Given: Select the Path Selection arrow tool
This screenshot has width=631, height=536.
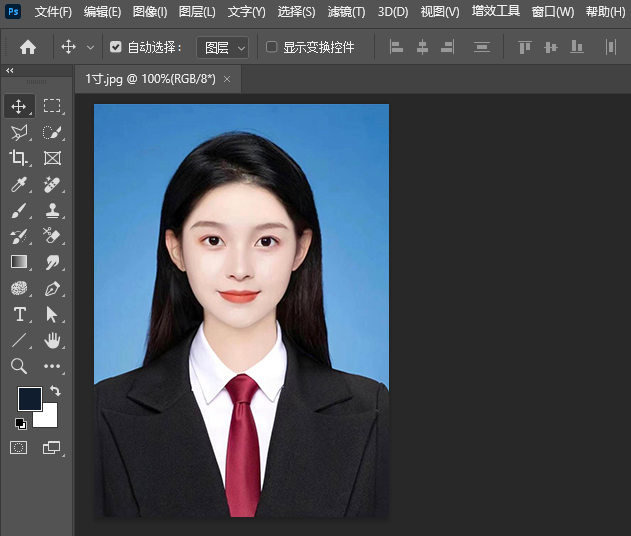Looking at the screenshot, I should [52, 314].
